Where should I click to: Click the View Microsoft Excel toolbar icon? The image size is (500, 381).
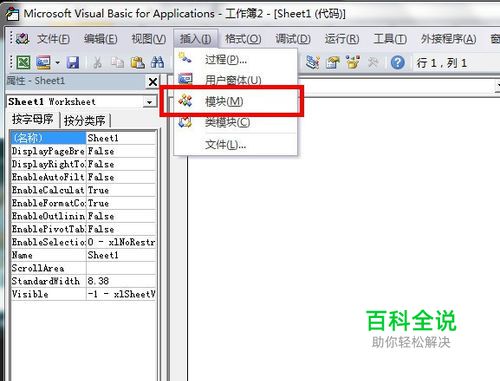pos(24,62)
